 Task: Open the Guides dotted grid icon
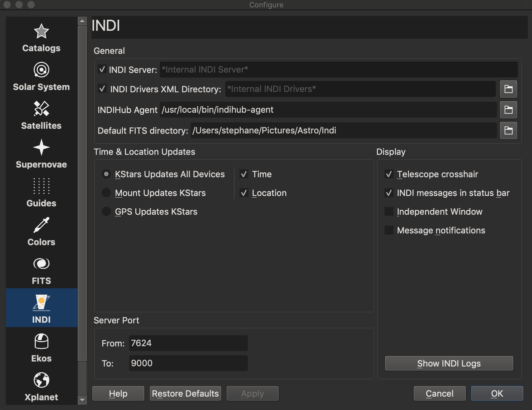[x=41, y=186]
